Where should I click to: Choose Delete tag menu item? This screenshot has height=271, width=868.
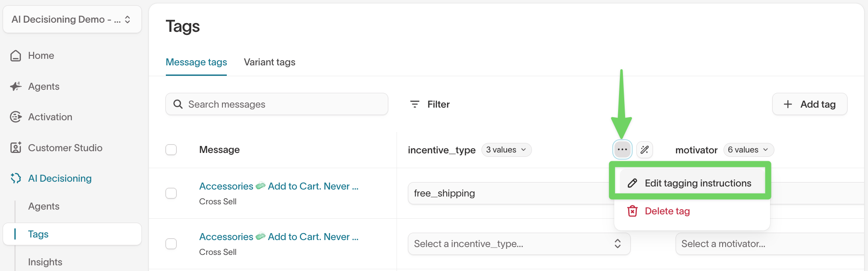(x=692, y=211)
